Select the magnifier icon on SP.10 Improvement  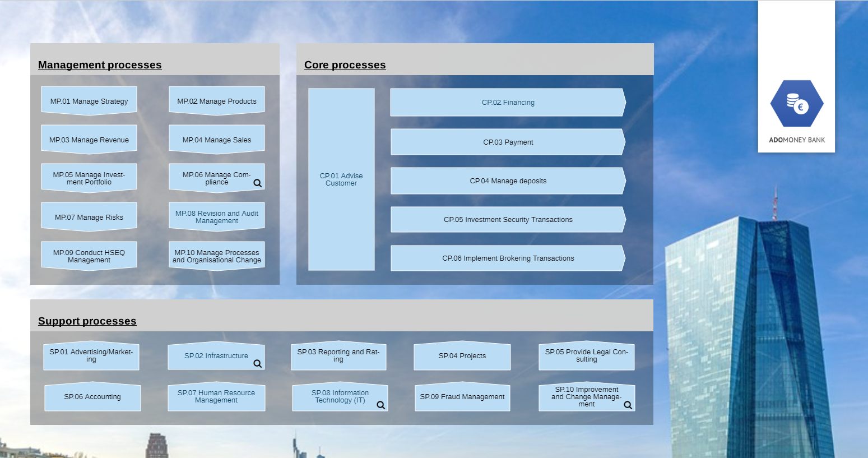[628, 405]
